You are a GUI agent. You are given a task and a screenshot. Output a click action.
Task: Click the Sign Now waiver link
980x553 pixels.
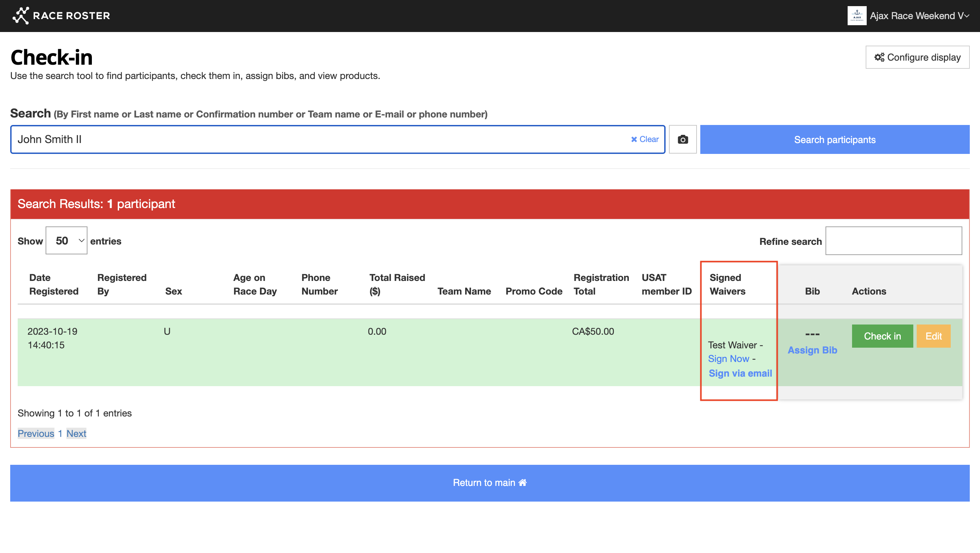click(728, 359)
